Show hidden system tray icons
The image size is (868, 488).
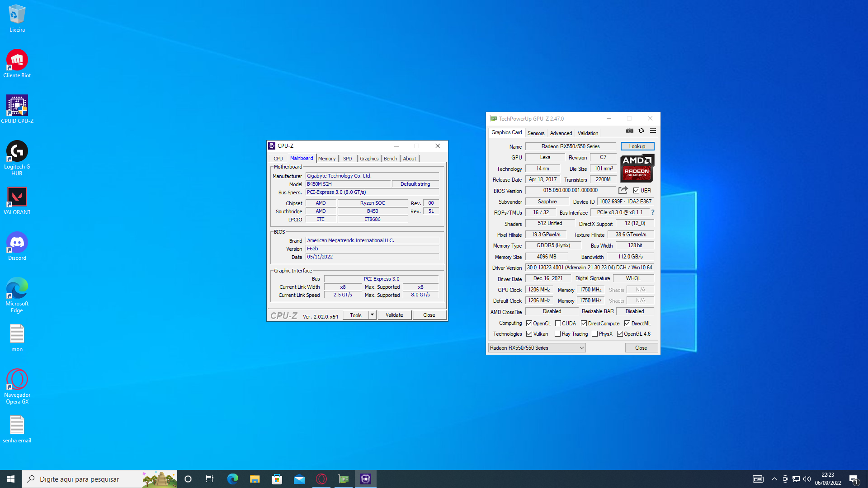[x=774, y=479]
